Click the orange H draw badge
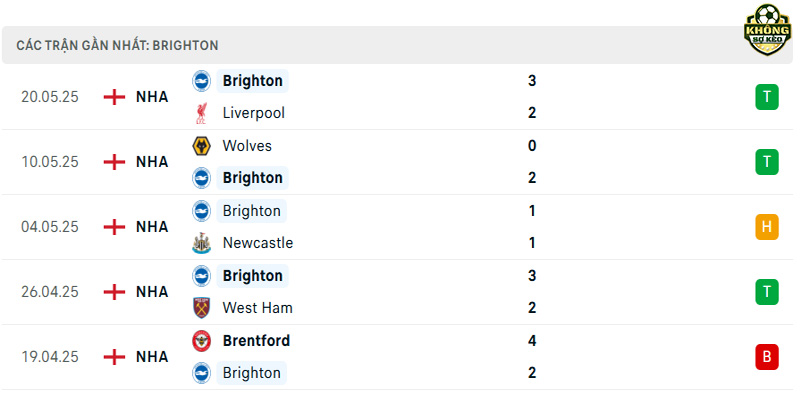The width and height of the screenshot is (800, 400). point(767,227)
